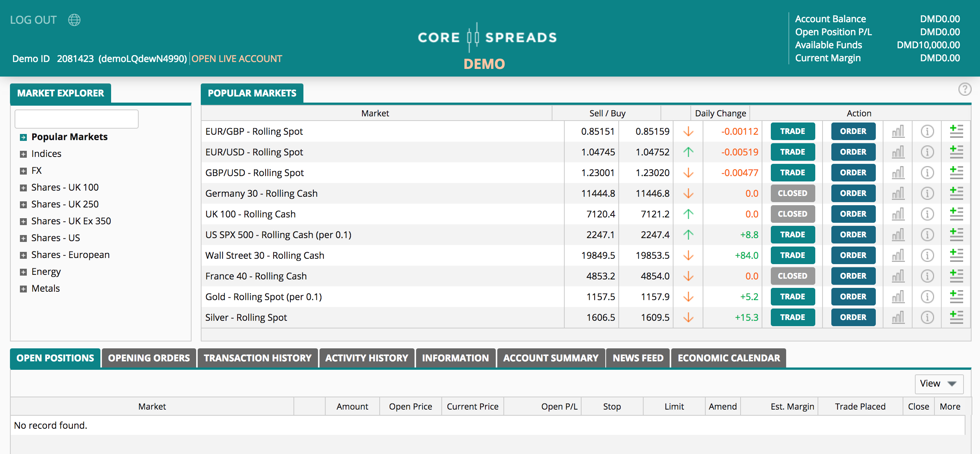Expand Shares - UK Ex 350 category

click(x=23, y=222)
